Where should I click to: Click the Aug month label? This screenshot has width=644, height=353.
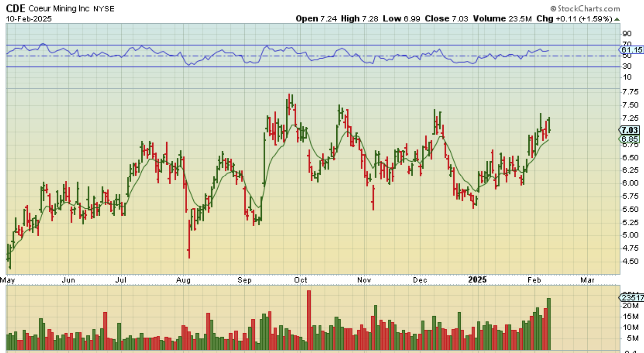[x=183, y=280]
